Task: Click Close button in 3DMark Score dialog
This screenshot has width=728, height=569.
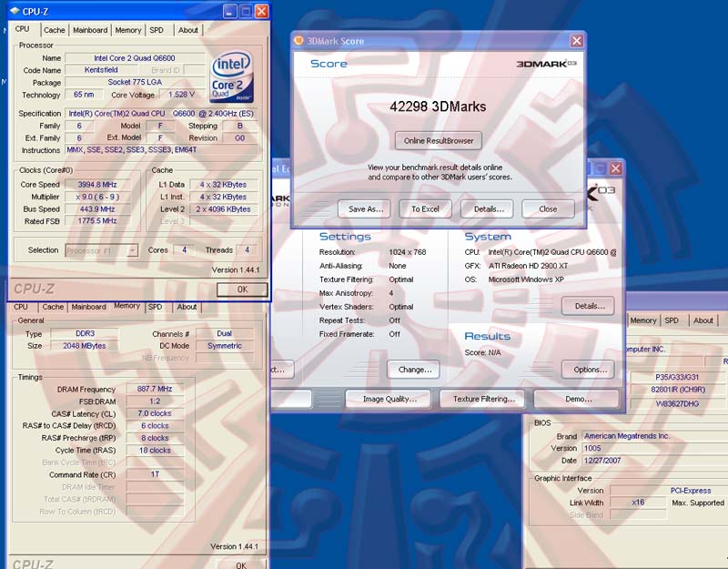Action: (548, 209)
